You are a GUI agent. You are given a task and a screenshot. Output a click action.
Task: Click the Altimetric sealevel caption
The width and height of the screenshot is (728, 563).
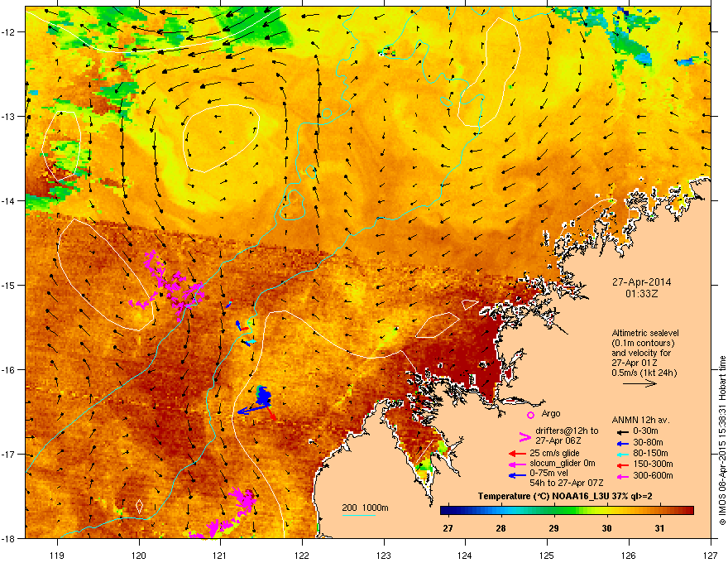pos(645,333)
